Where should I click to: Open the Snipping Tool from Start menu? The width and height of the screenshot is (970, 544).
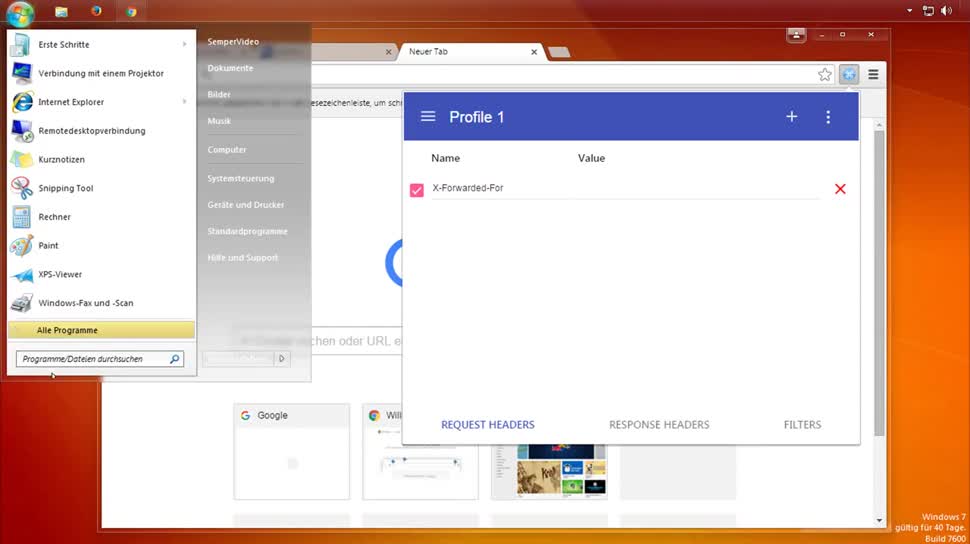tap(65, 188)
